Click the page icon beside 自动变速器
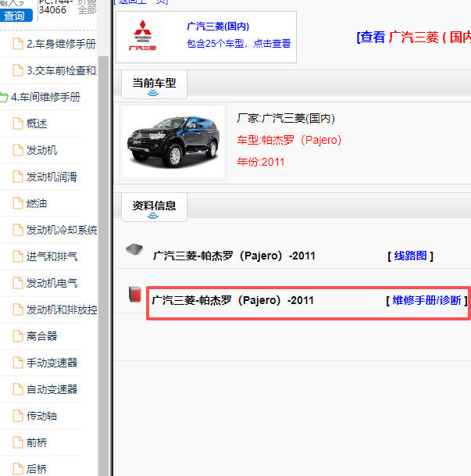 18,389
